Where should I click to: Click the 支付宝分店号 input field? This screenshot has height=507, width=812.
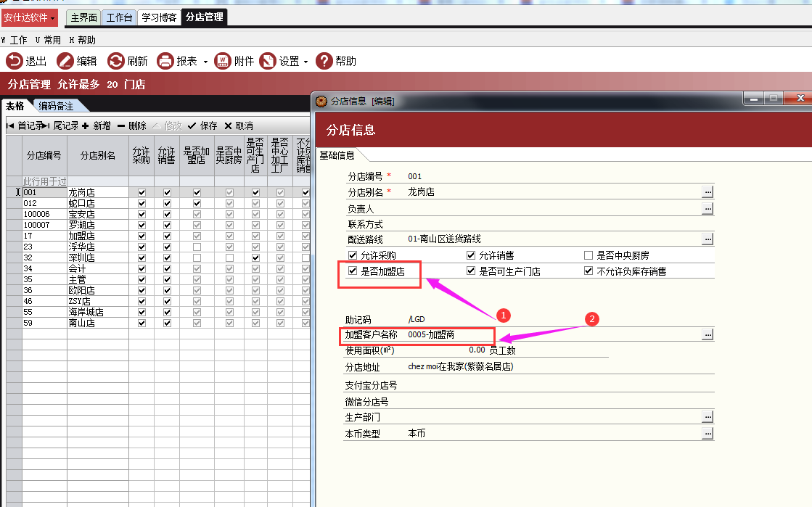click(x=559, y=385)
